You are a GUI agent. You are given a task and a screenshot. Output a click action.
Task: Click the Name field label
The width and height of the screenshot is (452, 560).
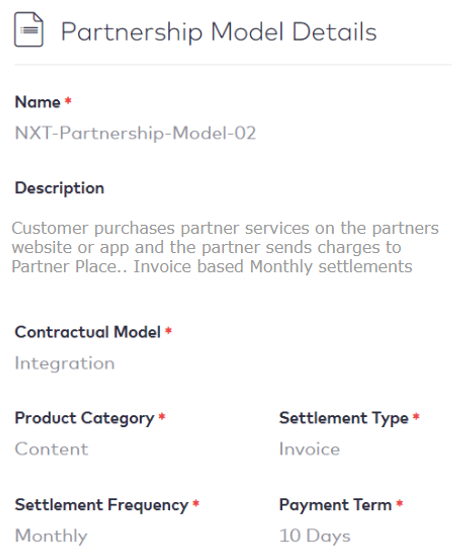point(37,102)
